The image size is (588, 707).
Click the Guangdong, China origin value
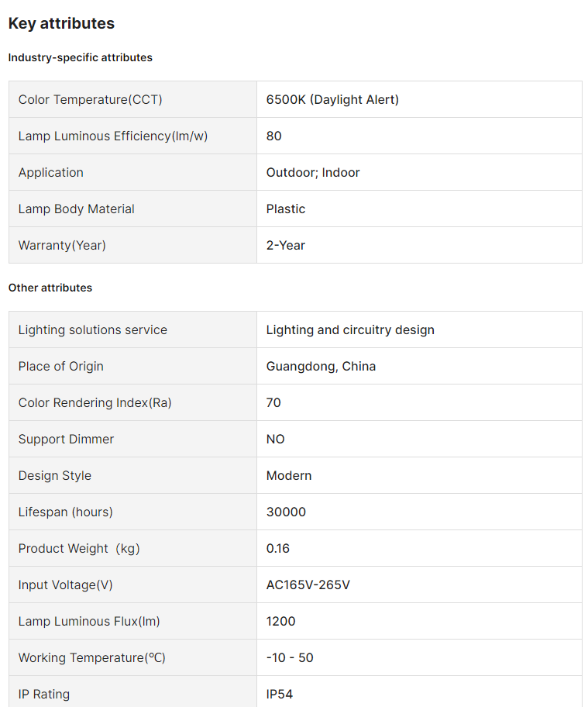(x=321, y=366)
